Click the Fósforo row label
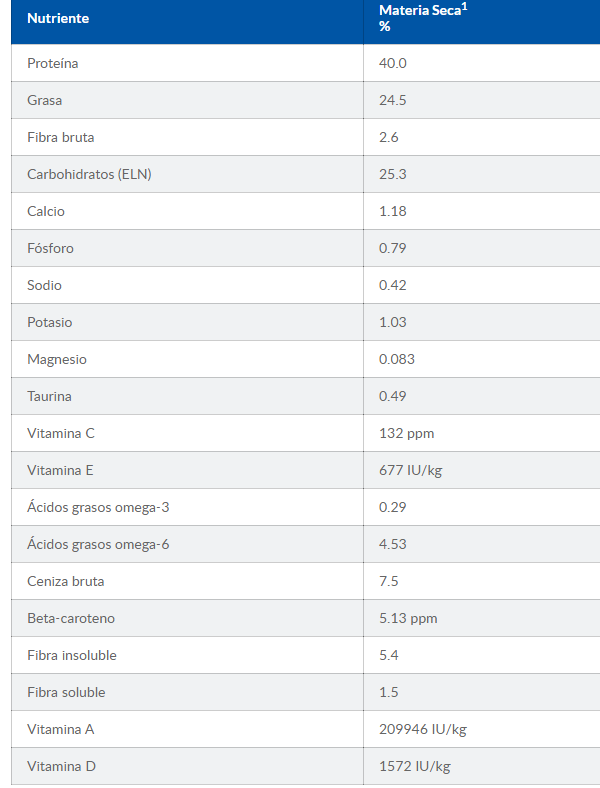Screen dimensions: 600x788 [50, 248]
